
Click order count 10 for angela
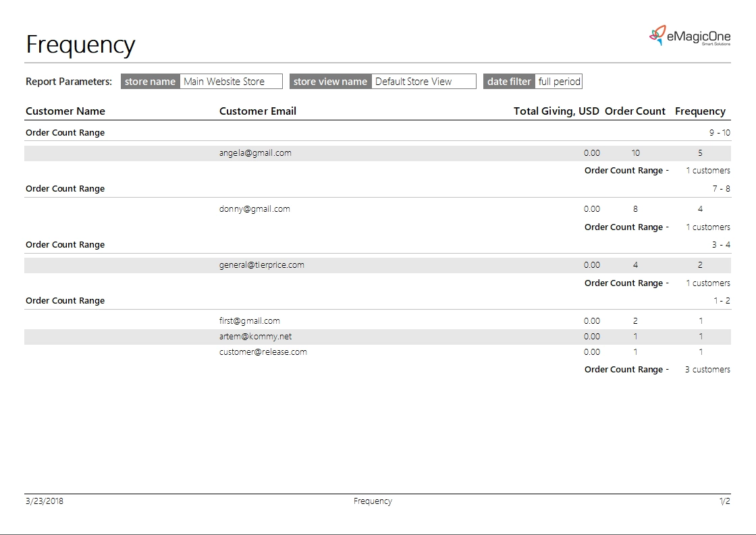[x=635, y=152]
